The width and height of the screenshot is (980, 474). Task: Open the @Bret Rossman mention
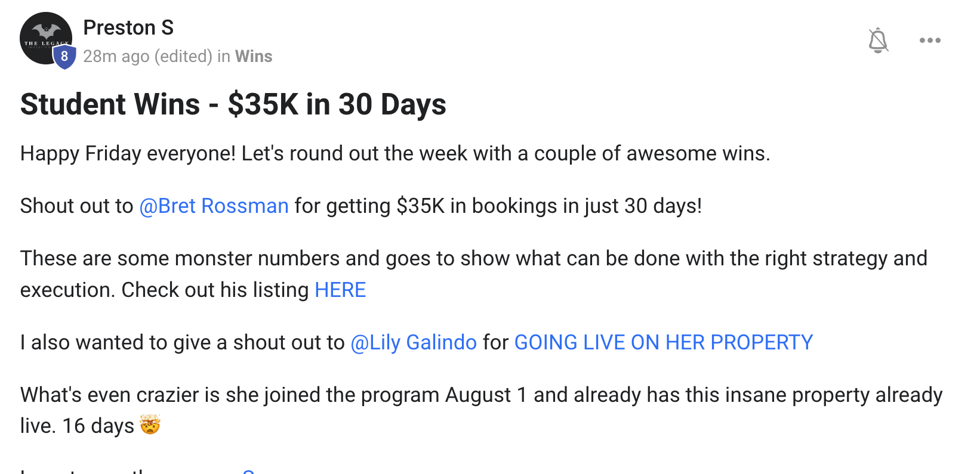point(214,206)
